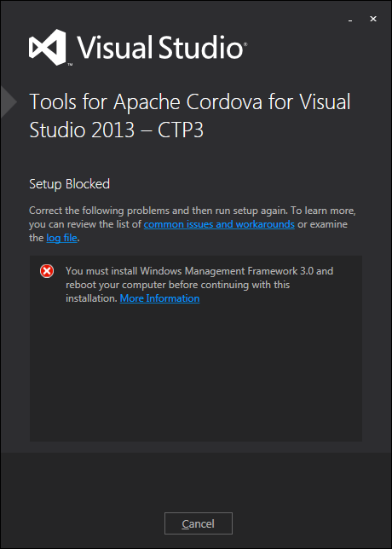Viewport: 392px width, 549px height.
Task: Close the setup window with the X
Action: click(x=373, y=19)
